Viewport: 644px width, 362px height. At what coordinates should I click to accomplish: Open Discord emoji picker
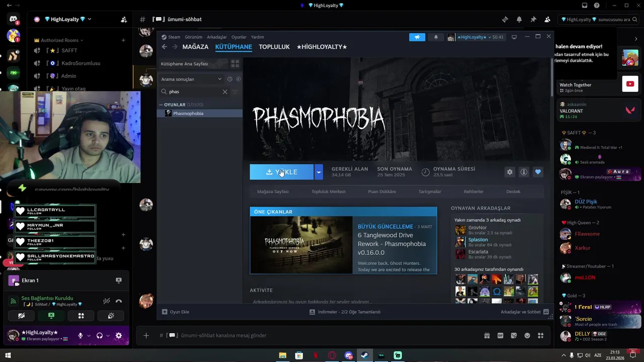coord(527,335)
